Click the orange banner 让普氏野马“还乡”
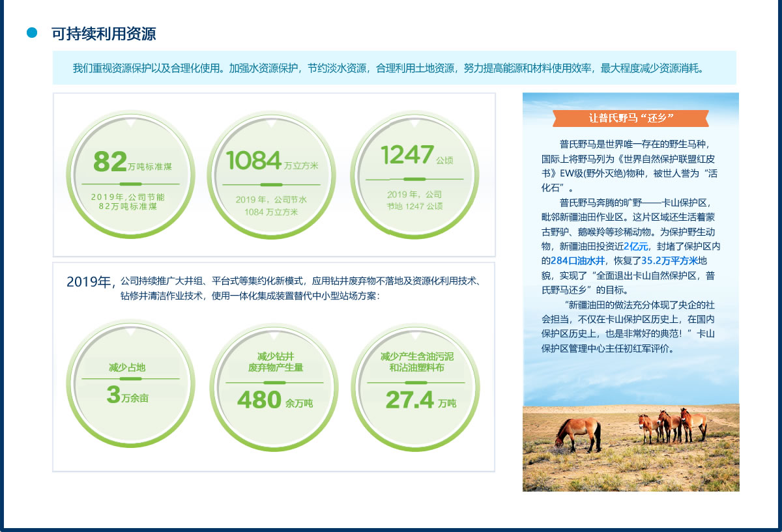Image resolution: width=782 pixels, height=532 pixels. (x=631, y=118)
